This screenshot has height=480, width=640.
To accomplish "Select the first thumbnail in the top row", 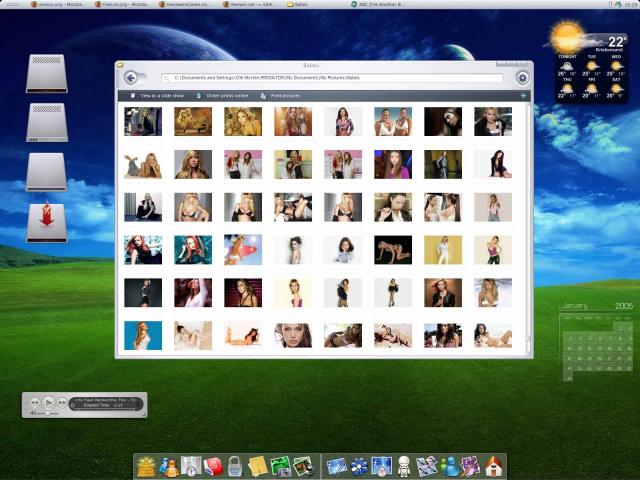I will click(143, 121).
